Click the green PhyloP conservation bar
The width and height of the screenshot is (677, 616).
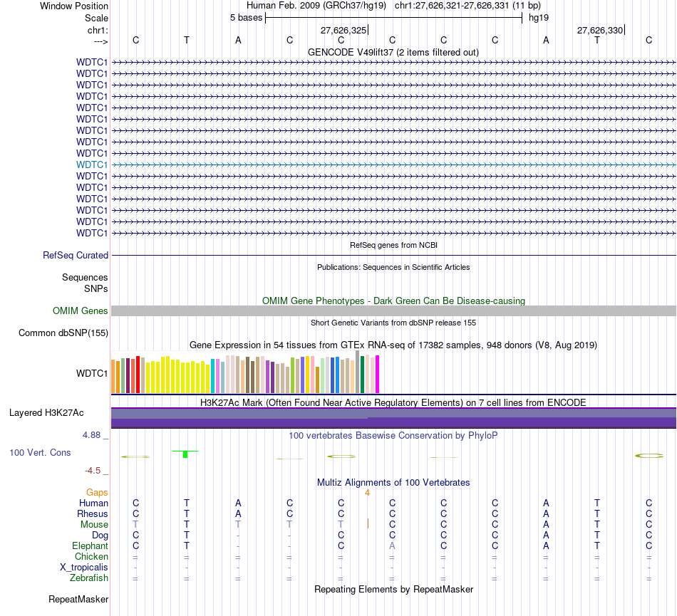pos(185,454)
